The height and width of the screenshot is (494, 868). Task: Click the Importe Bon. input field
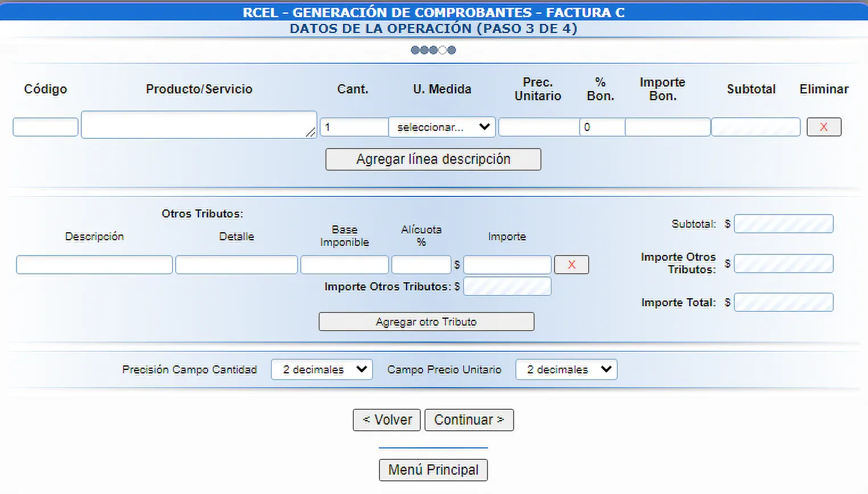[667, 127]
